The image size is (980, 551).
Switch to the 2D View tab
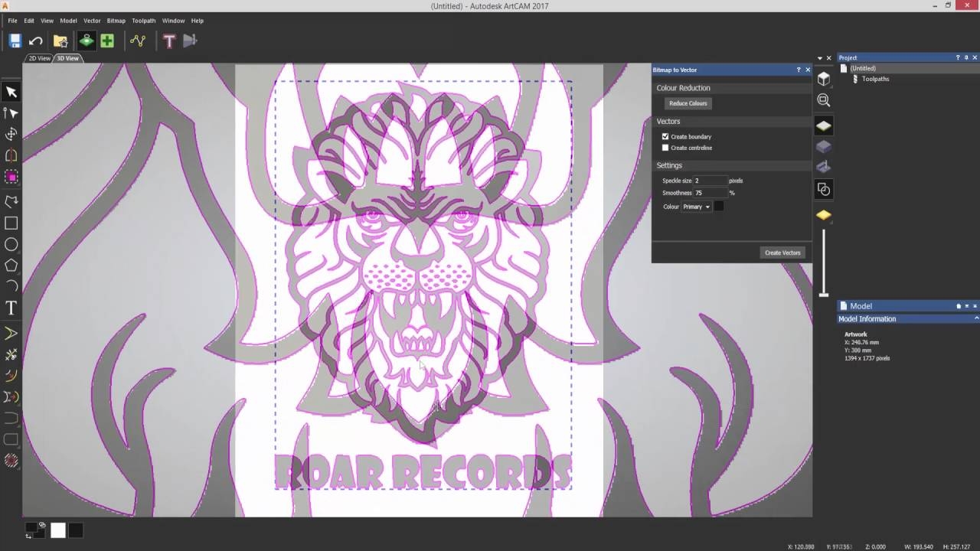click(x=39, y=58)
